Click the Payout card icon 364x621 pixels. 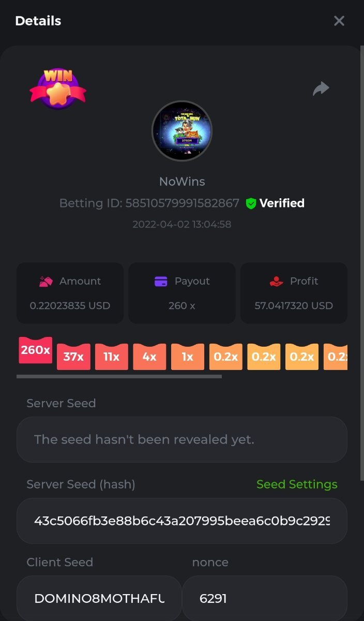click(161, 282)
